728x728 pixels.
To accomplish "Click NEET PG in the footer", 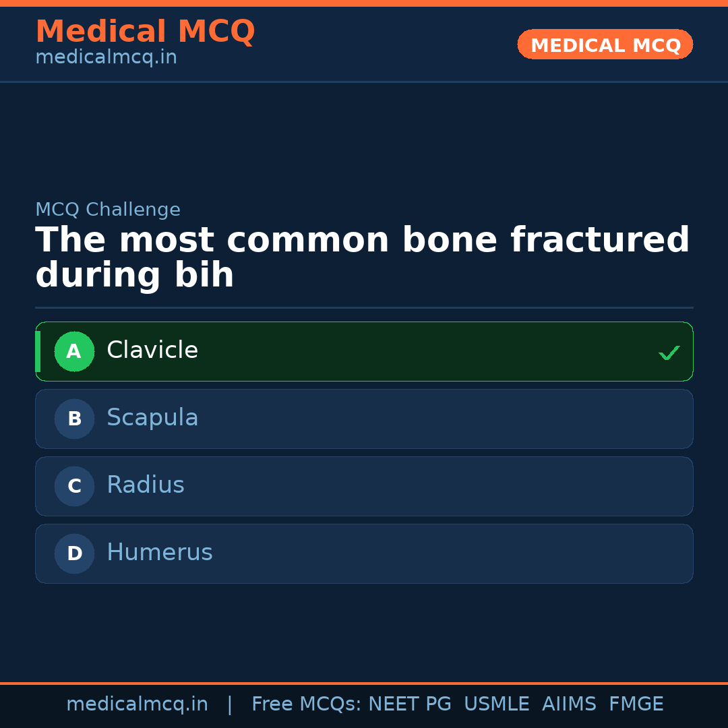I will 410,704.
